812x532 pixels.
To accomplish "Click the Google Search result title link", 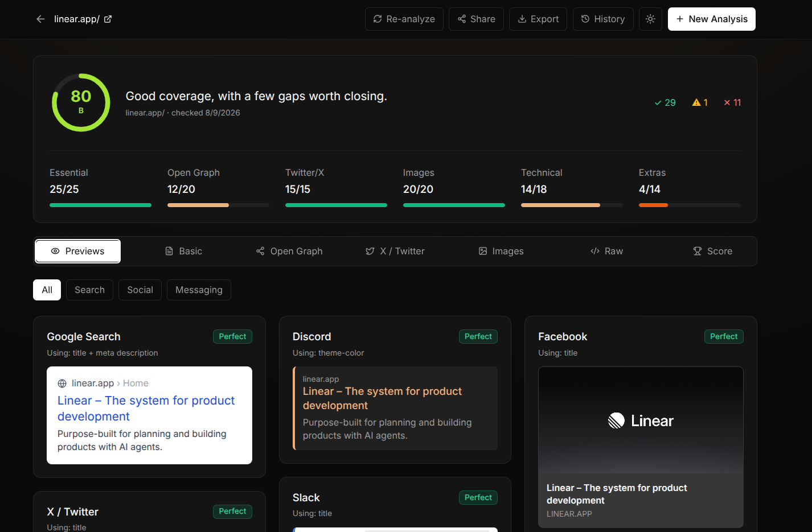I will (146, 409).
